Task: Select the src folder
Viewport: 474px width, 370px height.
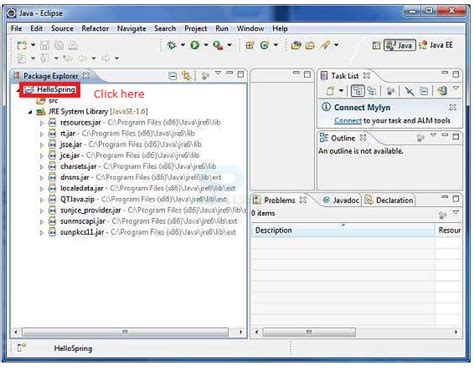Action: coord(47,100)
